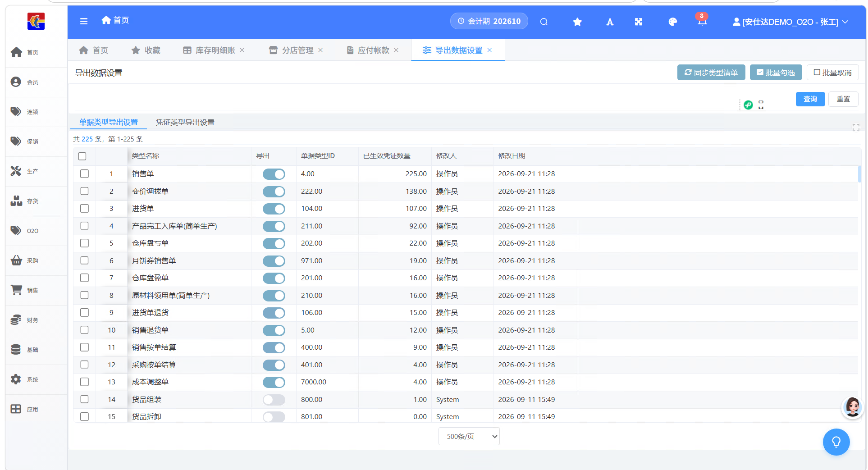Click the favorites star icon in header
Viewport: 868px width, 470px height.
click(x=577, y=22)
